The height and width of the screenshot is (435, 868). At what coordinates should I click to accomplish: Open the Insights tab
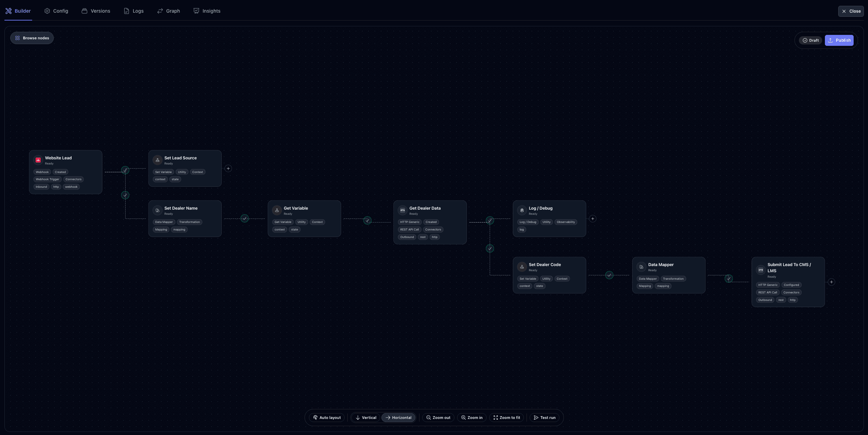(207, 11)
